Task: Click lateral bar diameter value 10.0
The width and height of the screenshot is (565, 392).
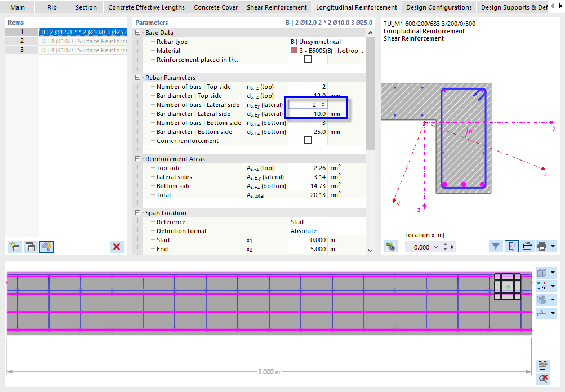Action: [x=319, y=114]
